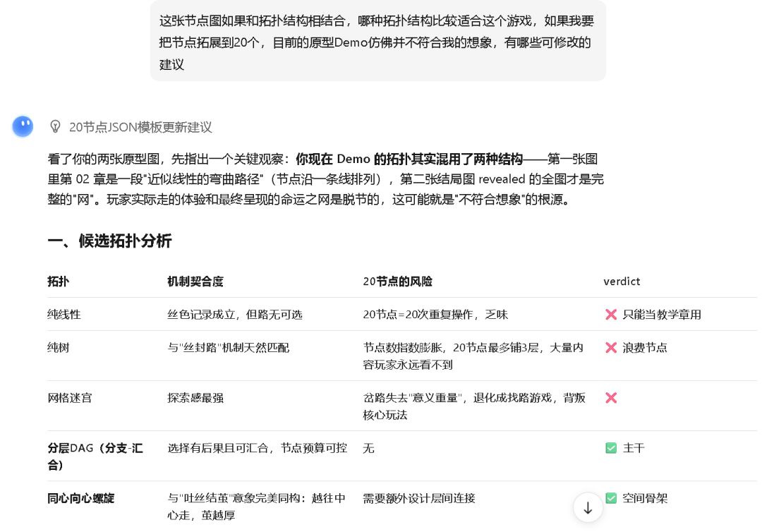Viewport: 762px width, 532px height.
Task: Click the verdict column header
Action: [622, 282]
